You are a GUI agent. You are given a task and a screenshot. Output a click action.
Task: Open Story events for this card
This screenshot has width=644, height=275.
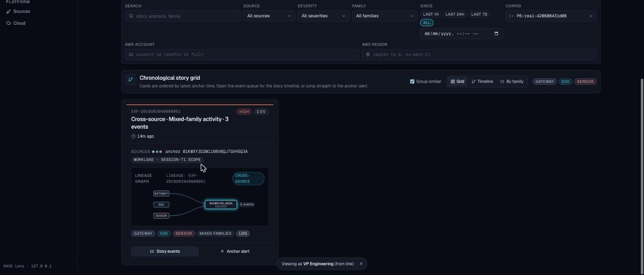point(165,252)
